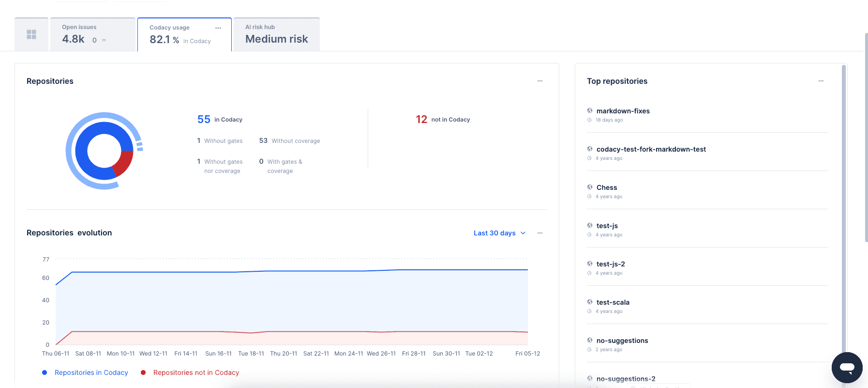Open the markdown-fixes repository

pyautogui.click(x=623, y=111)
